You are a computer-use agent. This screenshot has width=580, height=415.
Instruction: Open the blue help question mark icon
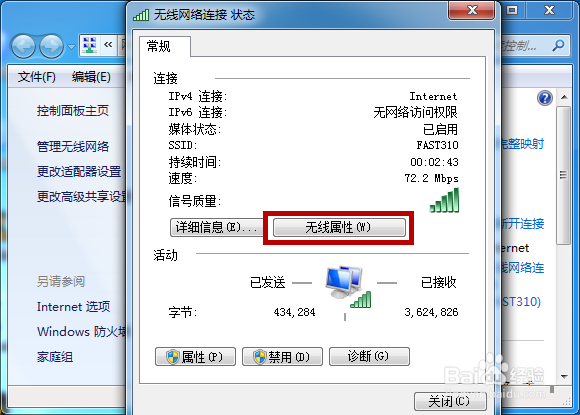point(544,98)
